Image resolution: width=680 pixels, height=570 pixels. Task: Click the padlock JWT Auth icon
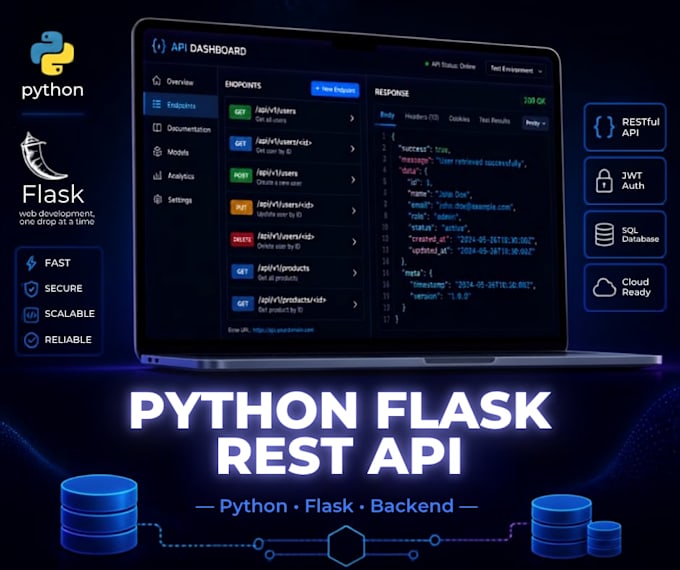tap(604, 180)
